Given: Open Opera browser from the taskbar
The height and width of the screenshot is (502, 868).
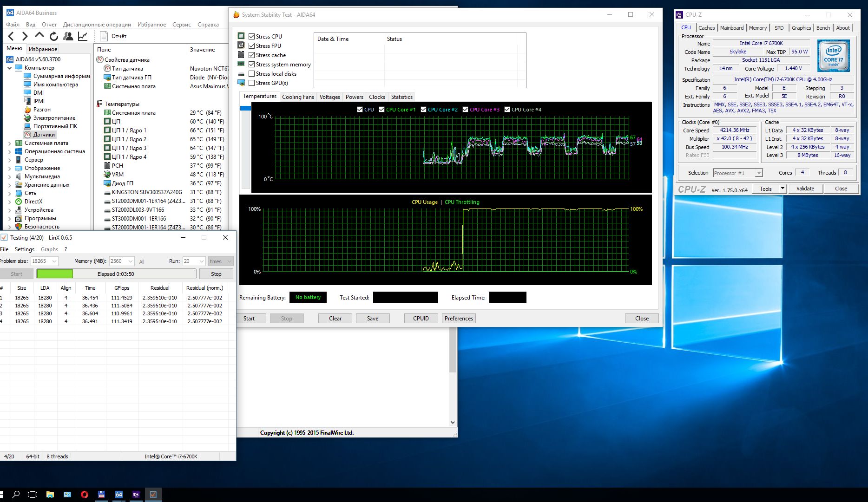Looking at the screenshot, I should 84,495.
